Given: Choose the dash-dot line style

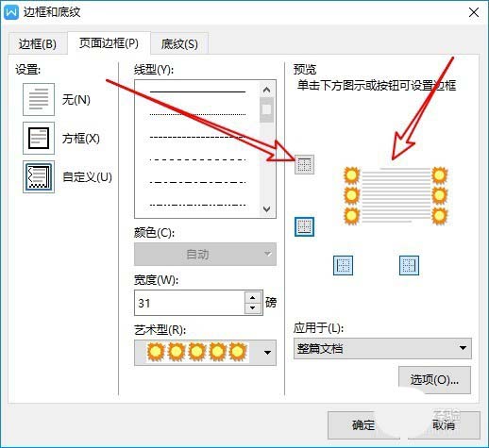Looking at the screenshot, I should coord(197,182).
